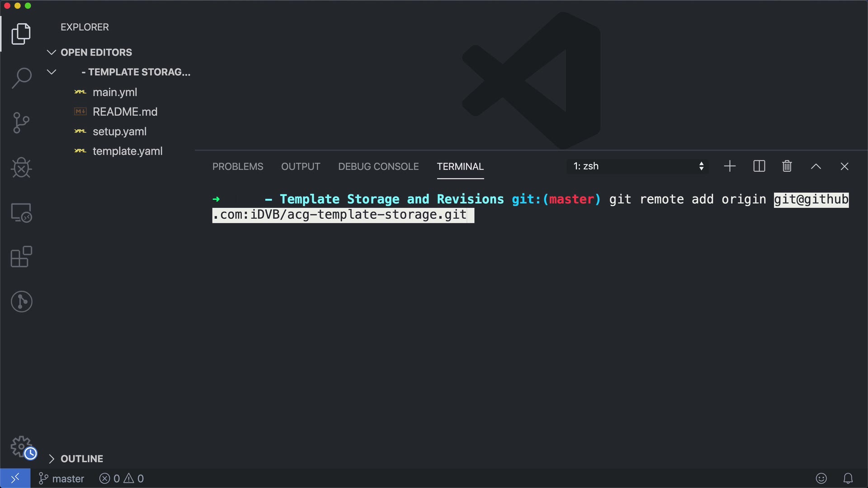Screen dimensions: 868x488
Task: Click the master branch in status bar
Action: [x=62, y=479]
